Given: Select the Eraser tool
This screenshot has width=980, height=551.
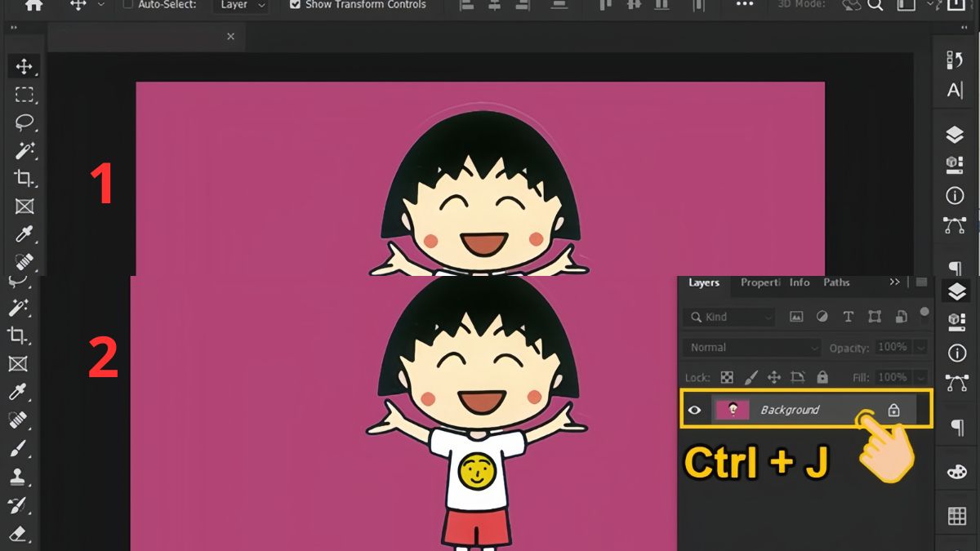Looking at the screenshot, I should point(17,534).
